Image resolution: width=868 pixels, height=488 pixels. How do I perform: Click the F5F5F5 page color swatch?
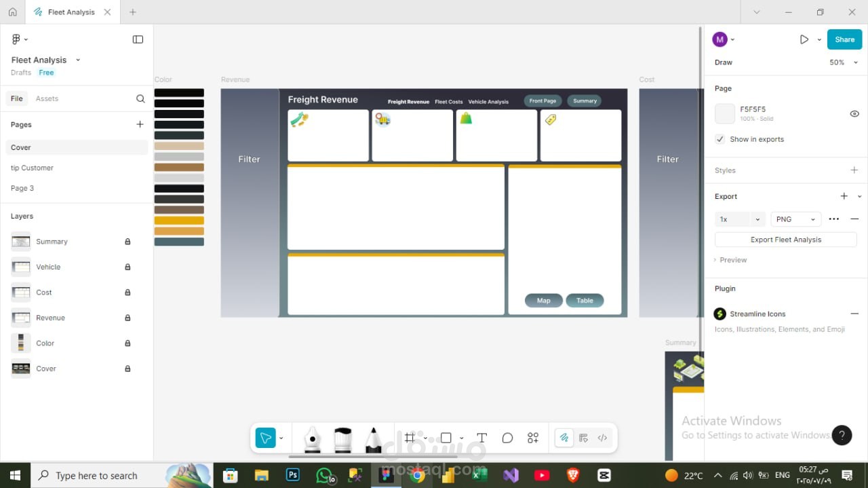pyautogui.click(x=725, y=113)
